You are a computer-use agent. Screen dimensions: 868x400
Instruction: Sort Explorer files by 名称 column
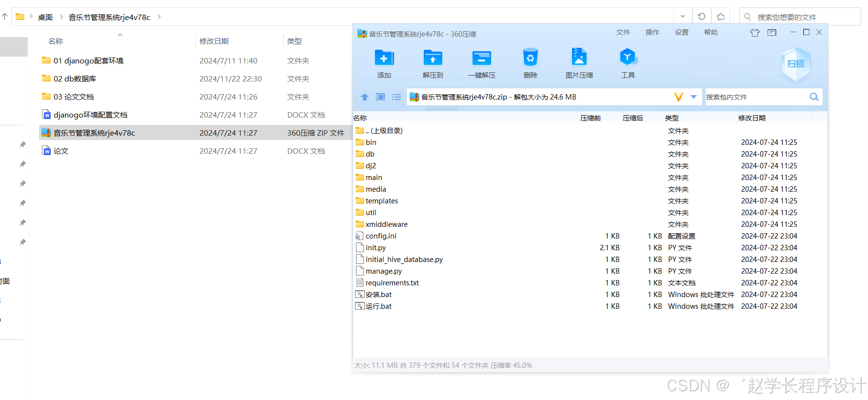[56, 41]
